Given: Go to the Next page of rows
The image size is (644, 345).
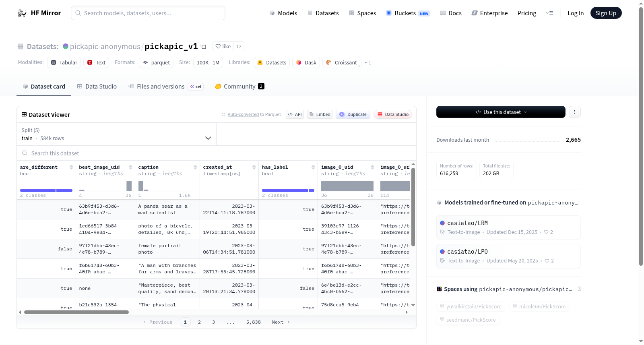Looking at the screenshot, I should pyautogui.click(x=281, y=322).
